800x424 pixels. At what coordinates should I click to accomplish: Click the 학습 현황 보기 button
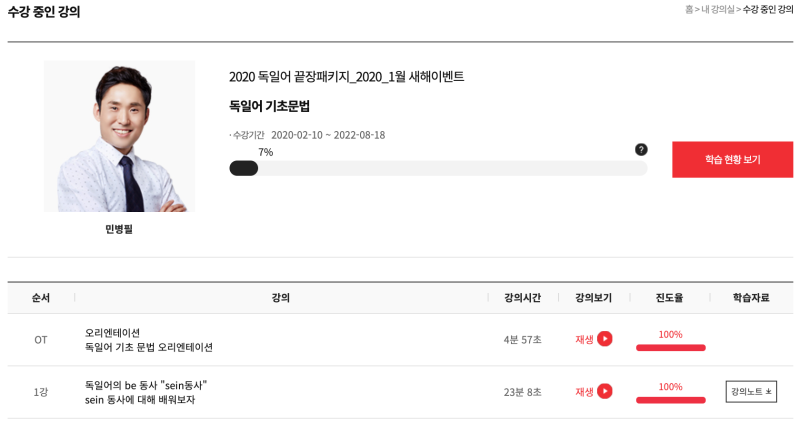coord(732,160)
